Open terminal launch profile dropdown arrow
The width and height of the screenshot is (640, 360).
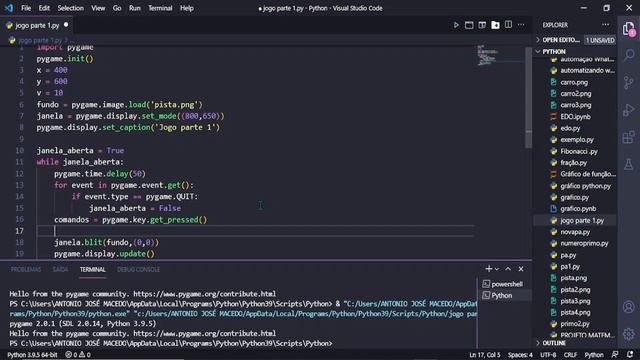pyautogui.click(x=497, y=269)
